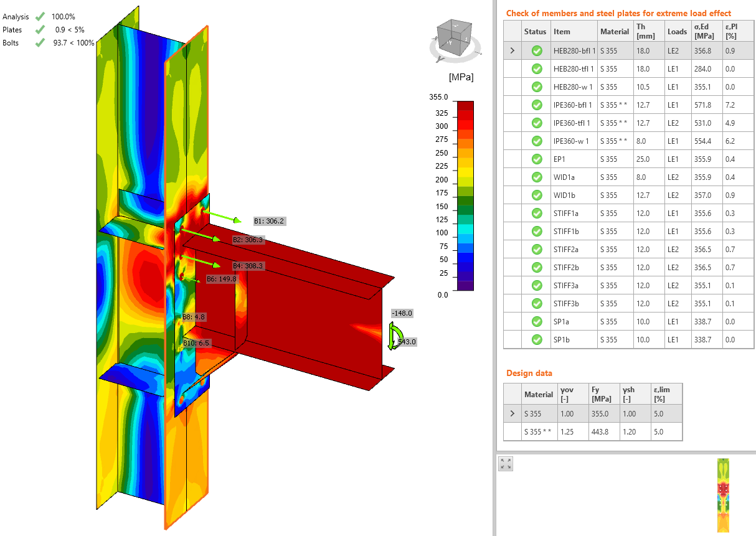Image resolution: width=756 pixels, height=536 pixels.
Task: Click status icon for EP1 plate
Action: [536, 159]
